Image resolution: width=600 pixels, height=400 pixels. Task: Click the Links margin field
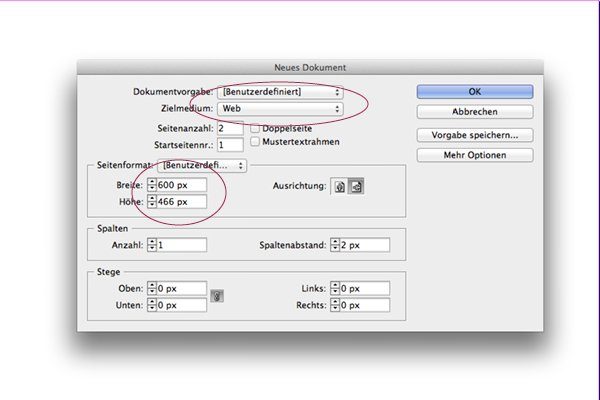365,288
